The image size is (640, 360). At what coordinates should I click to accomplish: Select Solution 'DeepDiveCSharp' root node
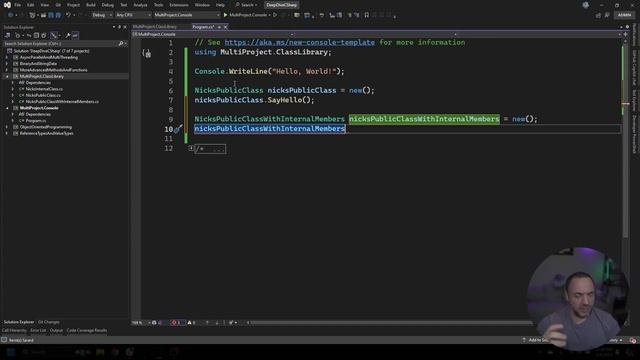(51, 51)
